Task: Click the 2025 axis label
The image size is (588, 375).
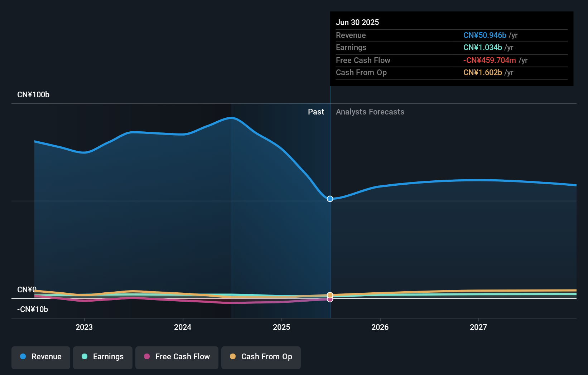Action: point(282,327)
